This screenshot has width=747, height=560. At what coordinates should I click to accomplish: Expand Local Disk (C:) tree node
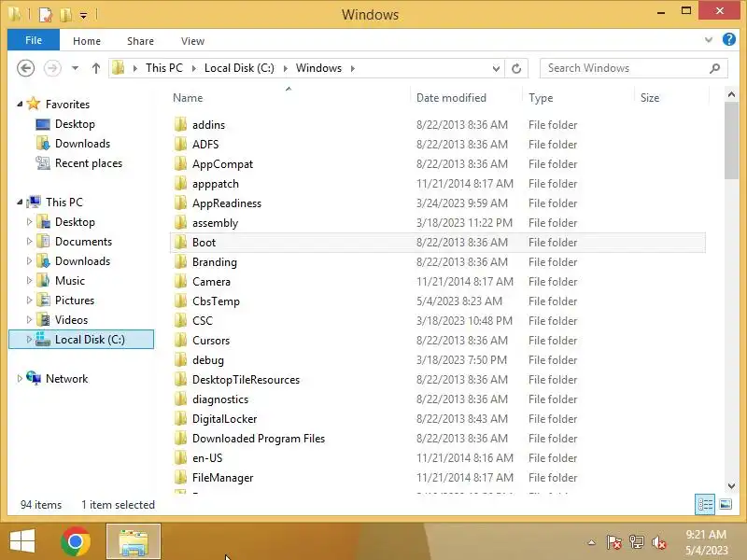tap(29, 339)
